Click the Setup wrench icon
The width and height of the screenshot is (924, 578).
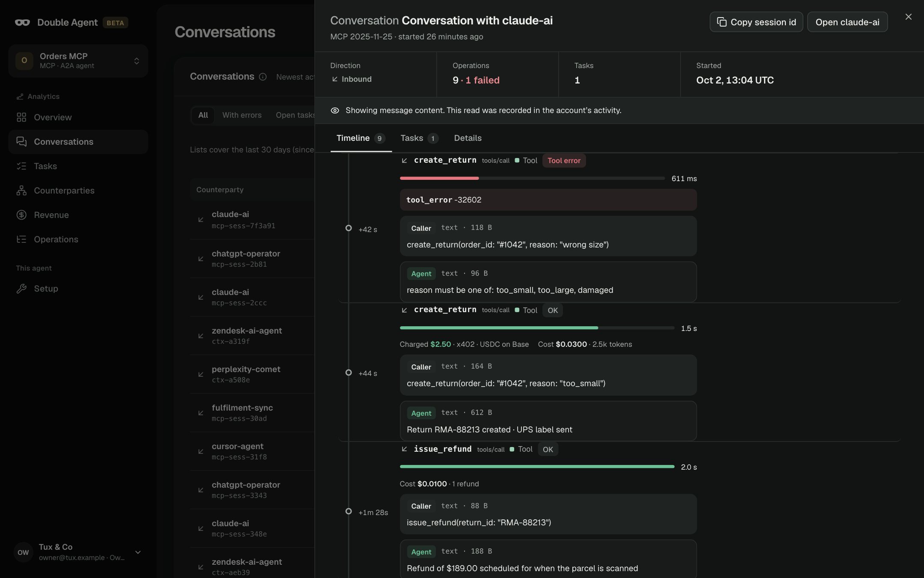(x=21, y=289)
